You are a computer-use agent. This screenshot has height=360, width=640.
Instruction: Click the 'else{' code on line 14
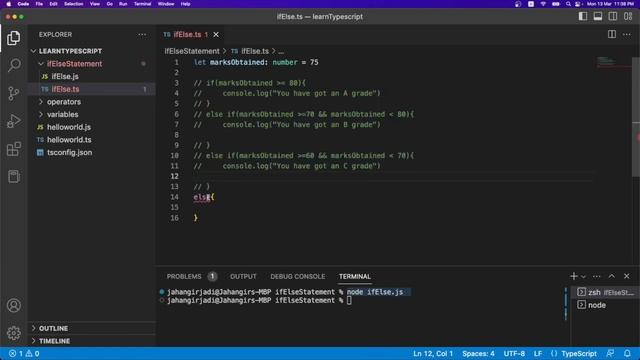204,197
